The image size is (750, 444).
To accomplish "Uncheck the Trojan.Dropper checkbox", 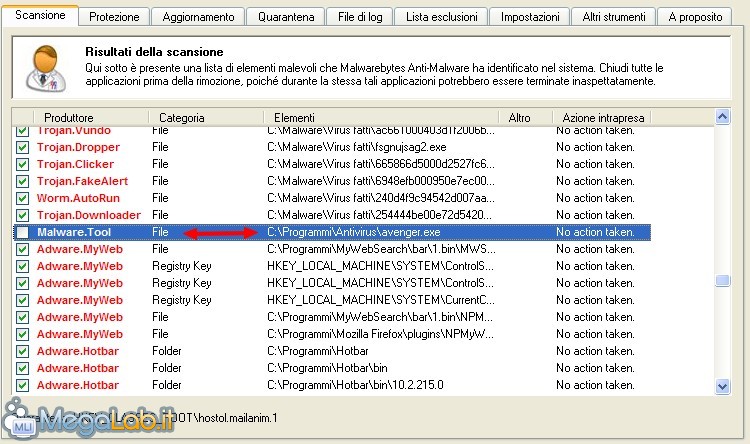I will [x=22, y=147].
